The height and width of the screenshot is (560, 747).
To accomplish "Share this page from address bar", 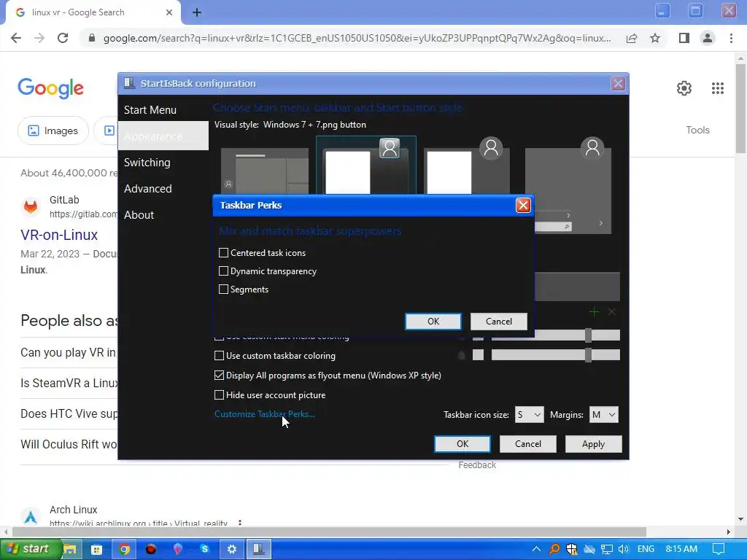I will [632, 38].
